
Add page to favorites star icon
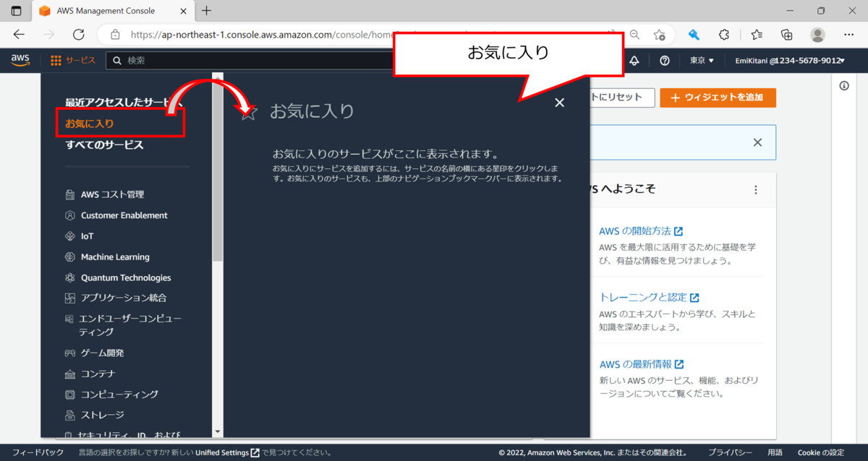tap(659, 35)
